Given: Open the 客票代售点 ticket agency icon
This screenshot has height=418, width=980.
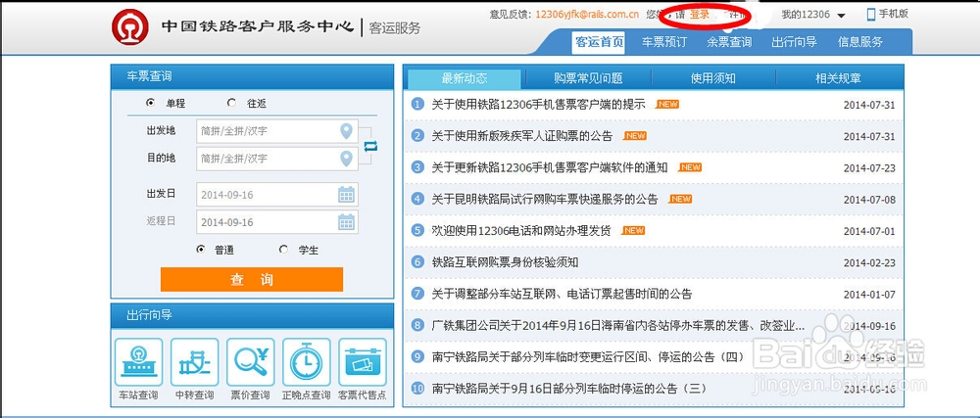Looking at the screenshot, I should click(363, 362).
